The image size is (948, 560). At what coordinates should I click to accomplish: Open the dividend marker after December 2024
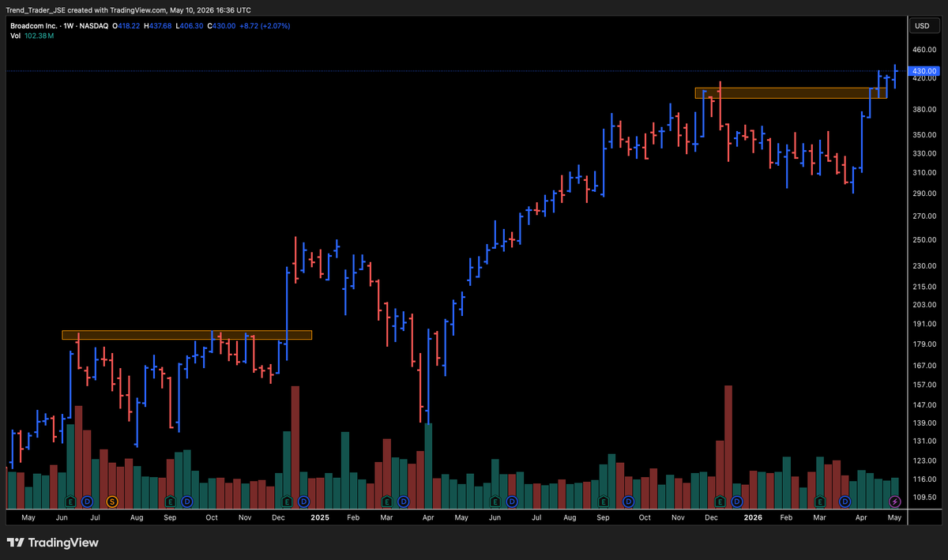click(303, 501)
